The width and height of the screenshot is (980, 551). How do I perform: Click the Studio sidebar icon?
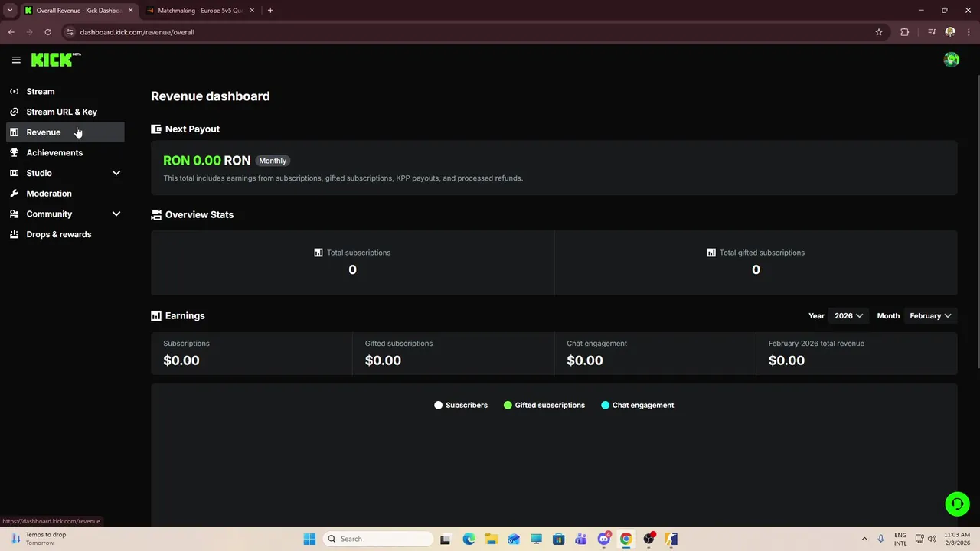click(x=14, y=173)
